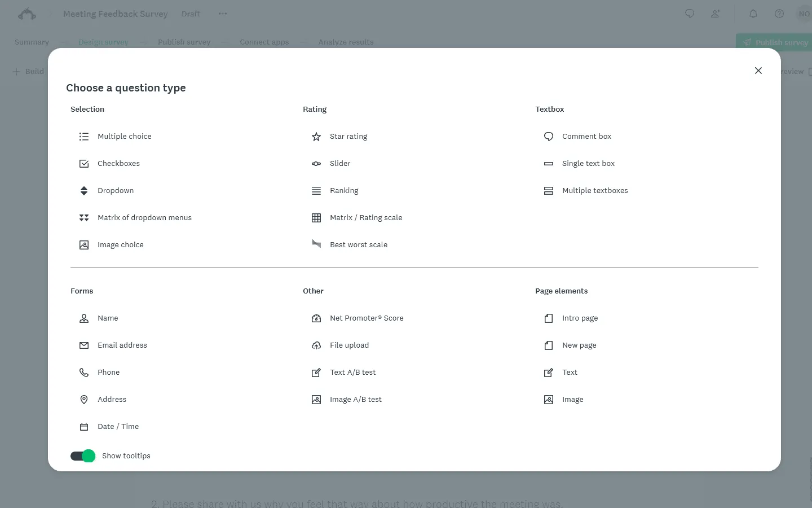Toggle the Show tooltips switch

(x=82, y=456)
